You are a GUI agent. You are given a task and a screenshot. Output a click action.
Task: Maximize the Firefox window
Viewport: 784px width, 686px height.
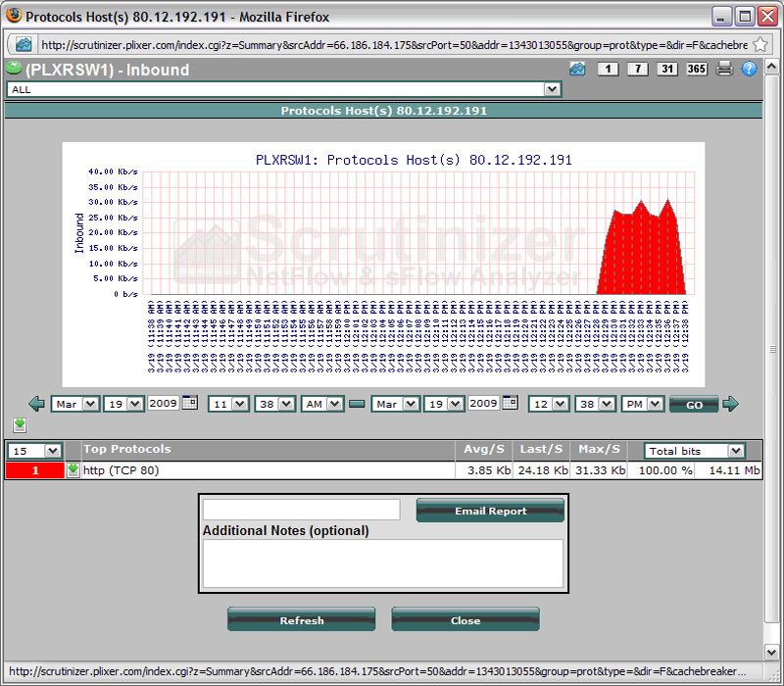pos(745,17)
